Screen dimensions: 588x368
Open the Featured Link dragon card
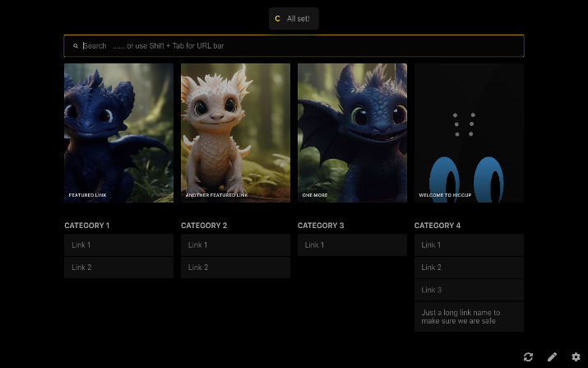click(119, 133)
